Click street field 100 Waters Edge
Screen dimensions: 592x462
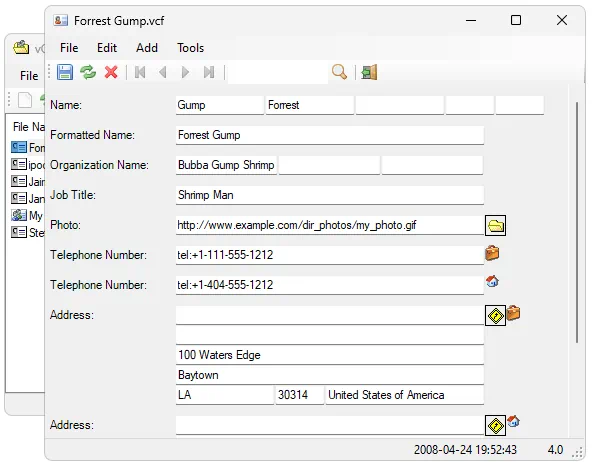pos(330,355)
